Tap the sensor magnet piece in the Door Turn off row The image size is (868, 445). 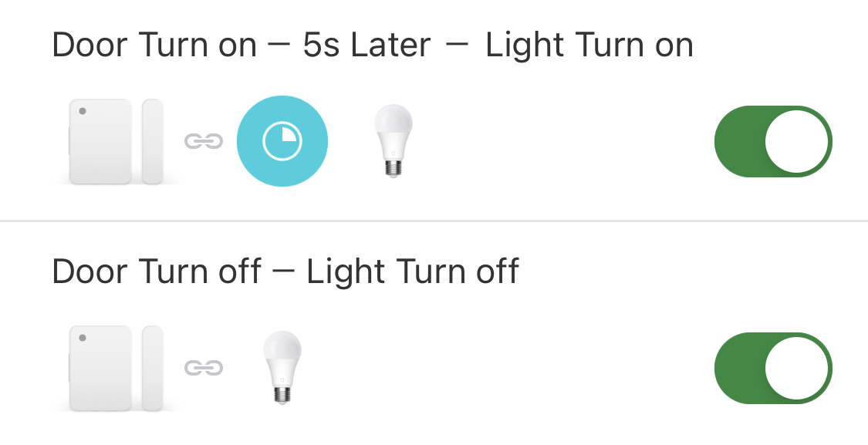[153, 368]
